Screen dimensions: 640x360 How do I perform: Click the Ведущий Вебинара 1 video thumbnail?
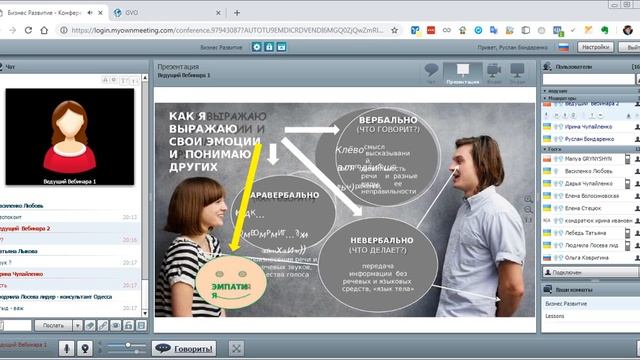(70, 137)
